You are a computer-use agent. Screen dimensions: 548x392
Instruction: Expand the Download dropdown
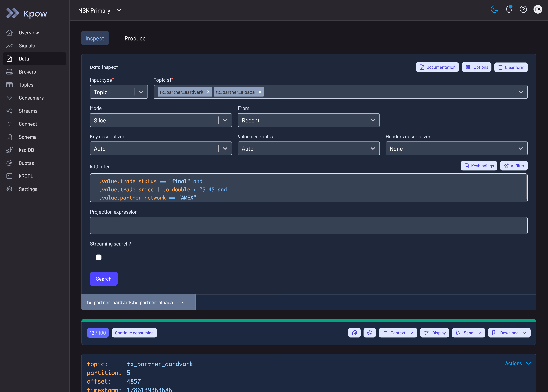[509, 333]
